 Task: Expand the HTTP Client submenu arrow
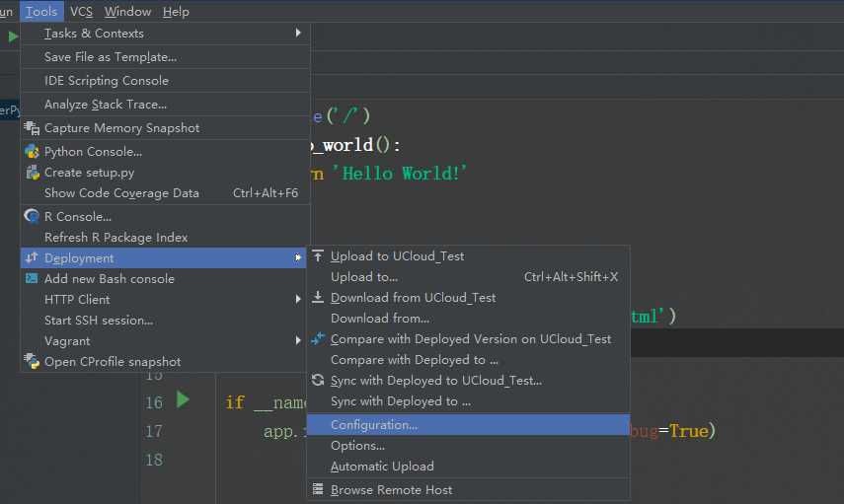[298, 299]
